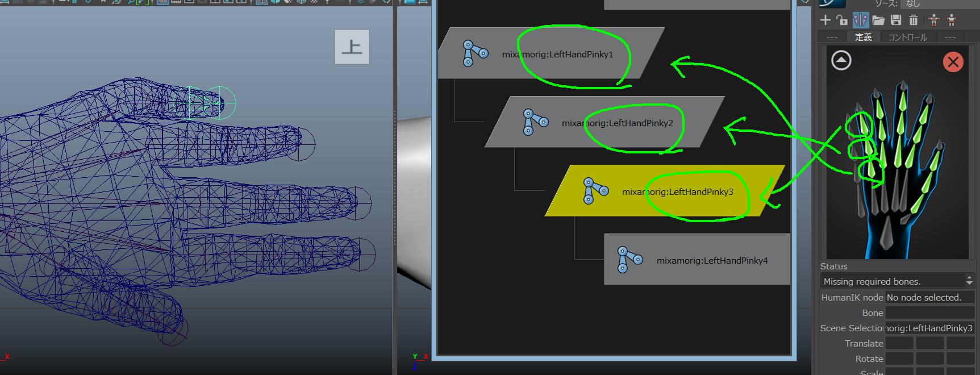
Task: Click the first Translate value field
Action: point(899,343)
